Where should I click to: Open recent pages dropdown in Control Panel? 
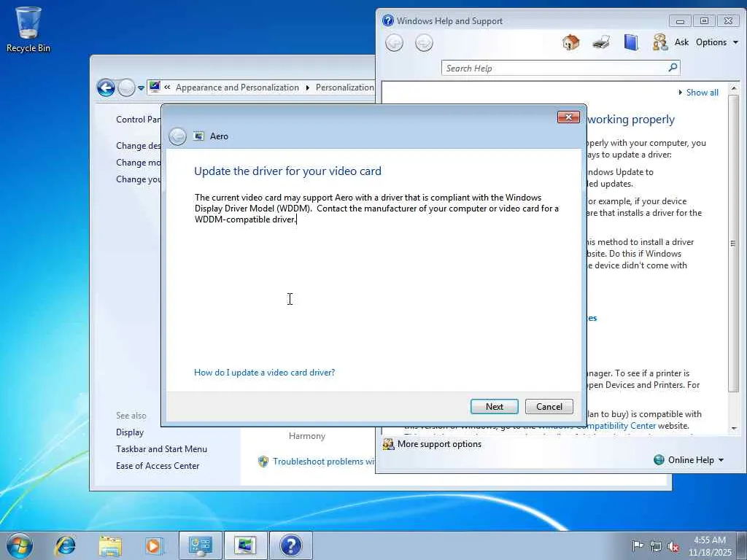pos(141,88)
